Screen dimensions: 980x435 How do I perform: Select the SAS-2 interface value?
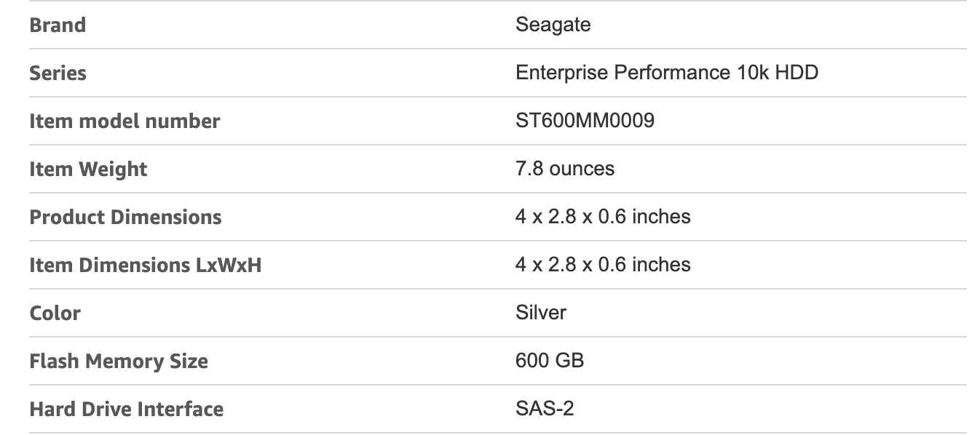(544, 409)
